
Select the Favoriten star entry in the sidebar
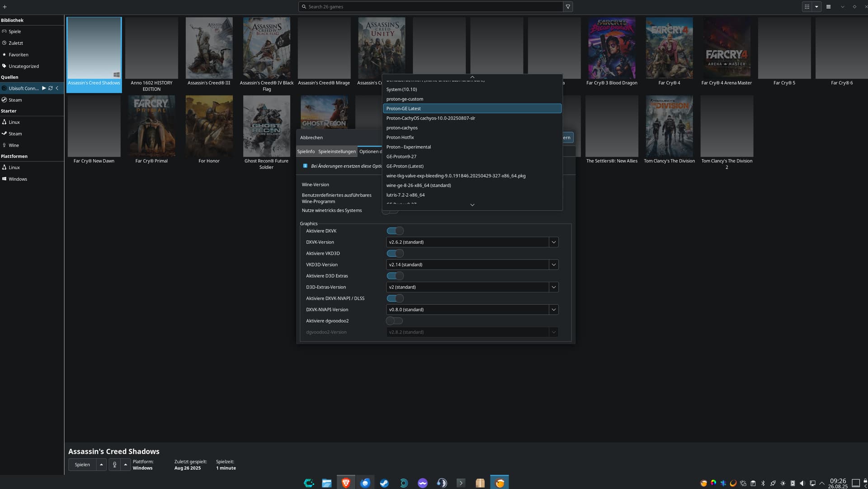point(19,55)
